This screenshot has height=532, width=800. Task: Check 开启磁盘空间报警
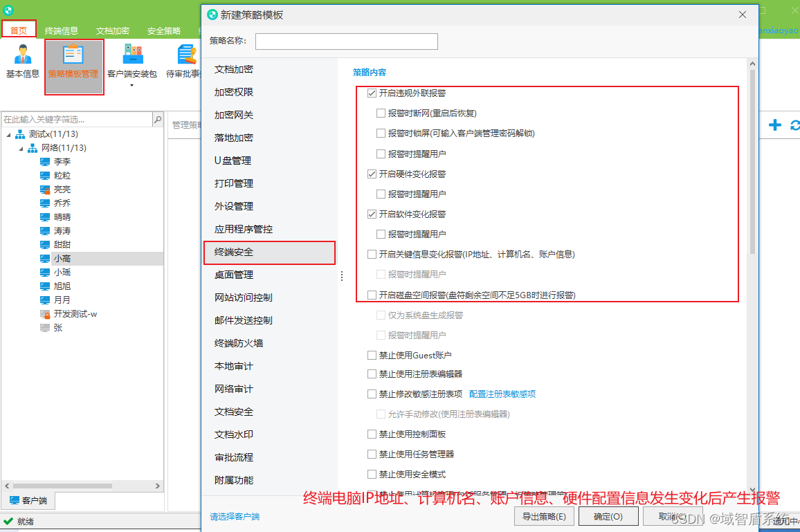click(x=372, y=295)
